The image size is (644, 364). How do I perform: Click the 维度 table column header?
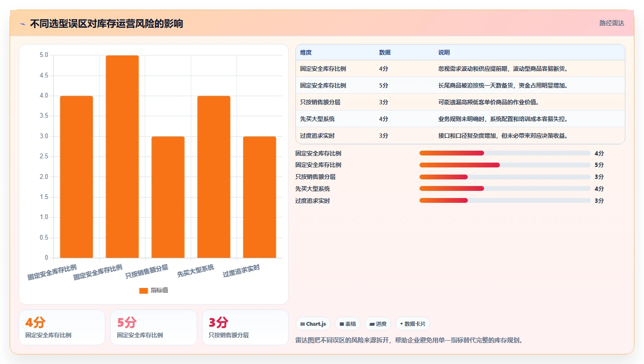pyautogui.click(x=306, y=53)
